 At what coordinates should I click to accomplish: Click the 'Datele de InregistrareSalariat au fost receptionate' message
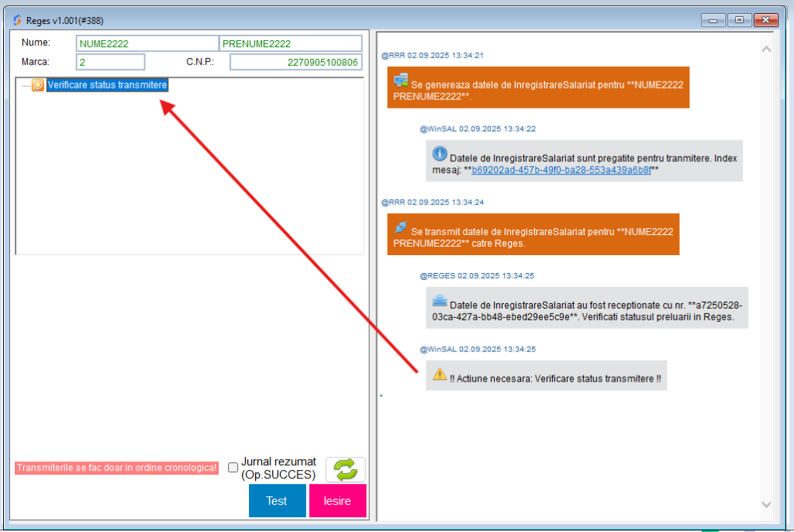tap(587, 308)
